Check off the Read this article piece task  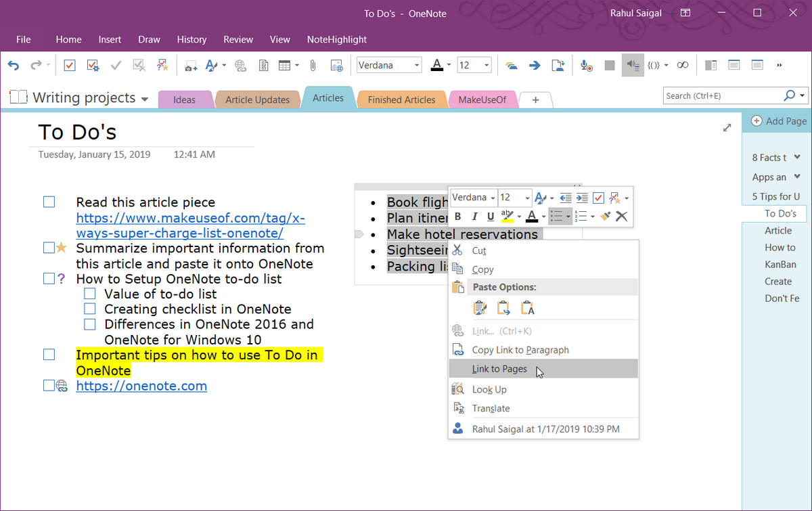point(48,201)
